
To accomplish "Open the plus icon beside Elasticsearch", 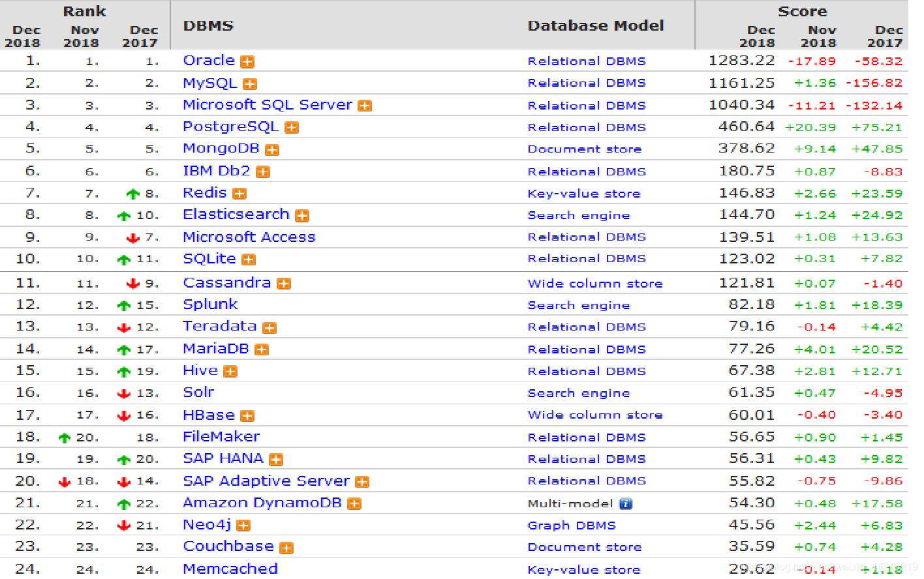I will coord(302,216).
